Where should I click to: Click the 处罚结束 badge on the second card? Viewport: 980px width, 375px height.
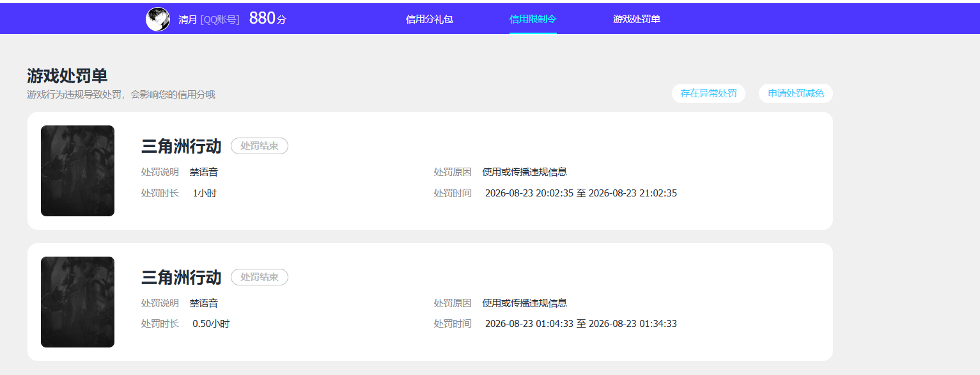click(260, 277)
